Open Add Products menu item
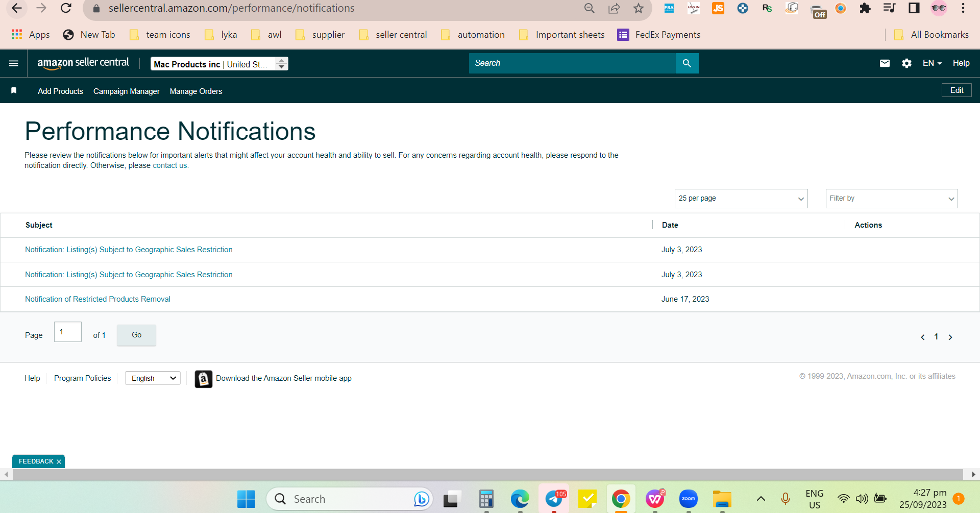The height and width of the screenshot is (513, 980). 60,91
